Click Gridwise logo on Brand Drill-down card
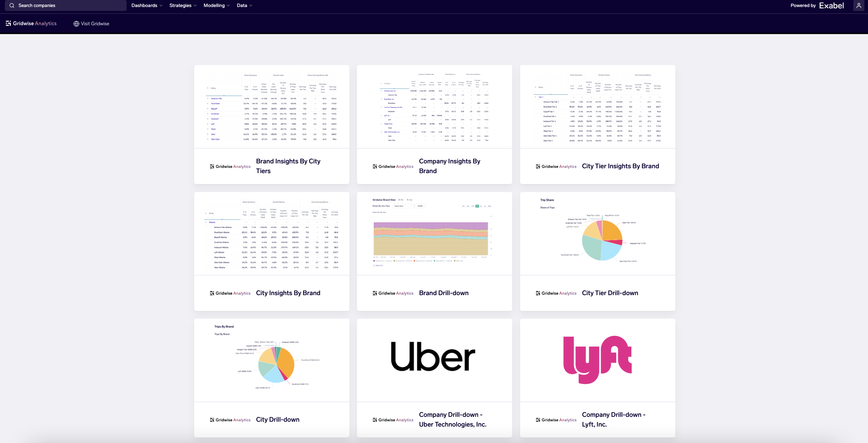 point(393,293)
